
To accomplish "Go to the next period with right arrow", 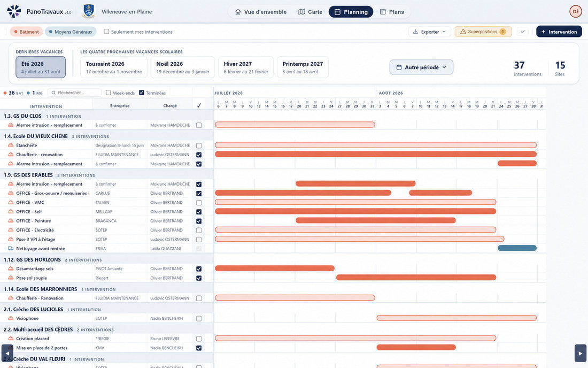I will click(580, 353).
